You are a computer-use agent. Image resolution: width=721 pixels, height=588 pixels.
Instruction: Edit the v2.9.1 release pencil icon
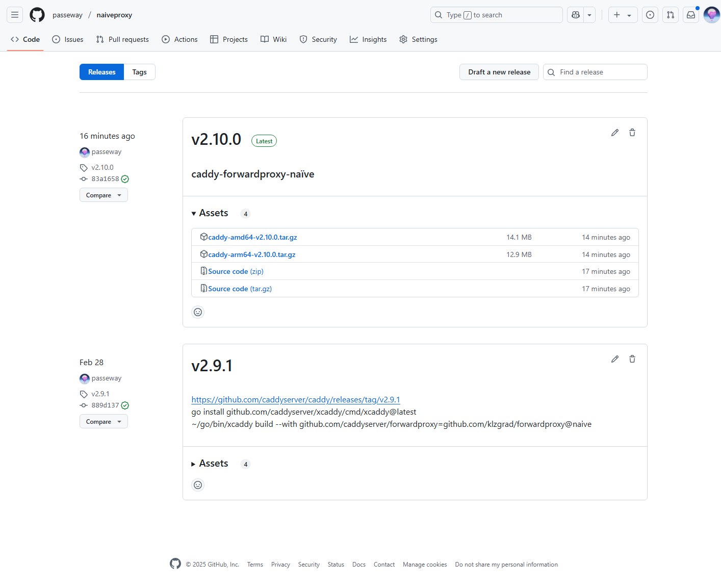pyautogui.click(x=615, y=359)
